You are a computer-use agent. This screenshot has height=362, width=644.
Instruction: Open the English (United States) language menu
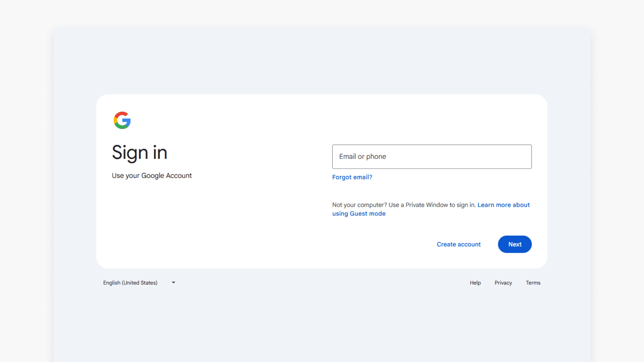pos(130,283)
